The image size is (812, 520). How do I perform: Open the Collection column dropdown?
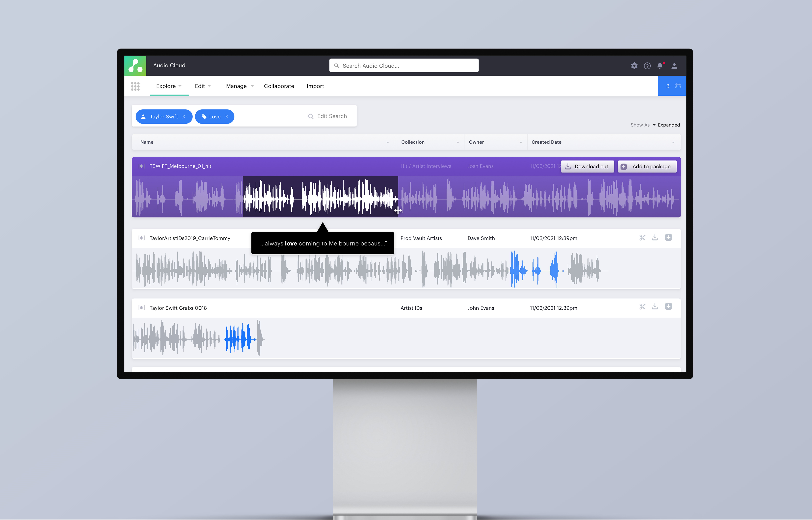click(458, 142)
